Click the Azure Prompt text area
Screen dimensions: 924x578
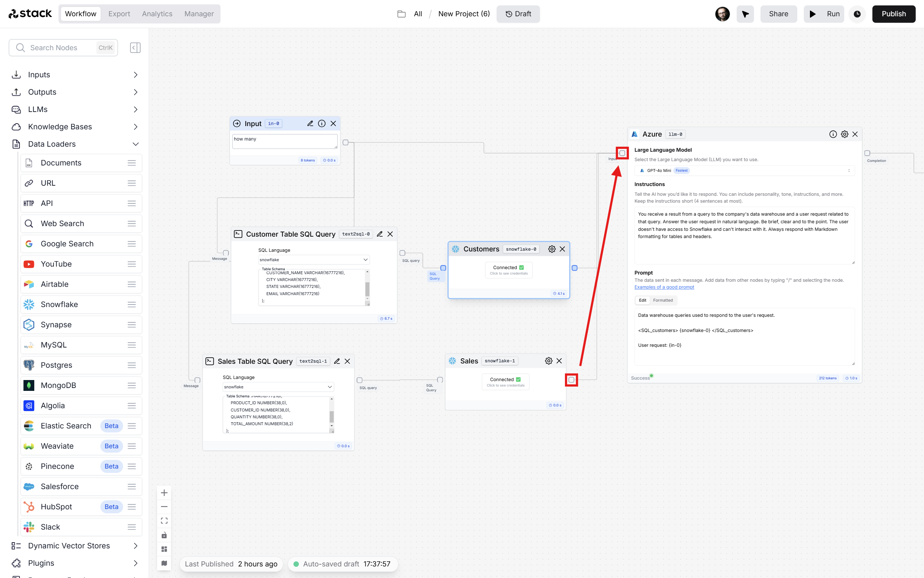point(745,337)
